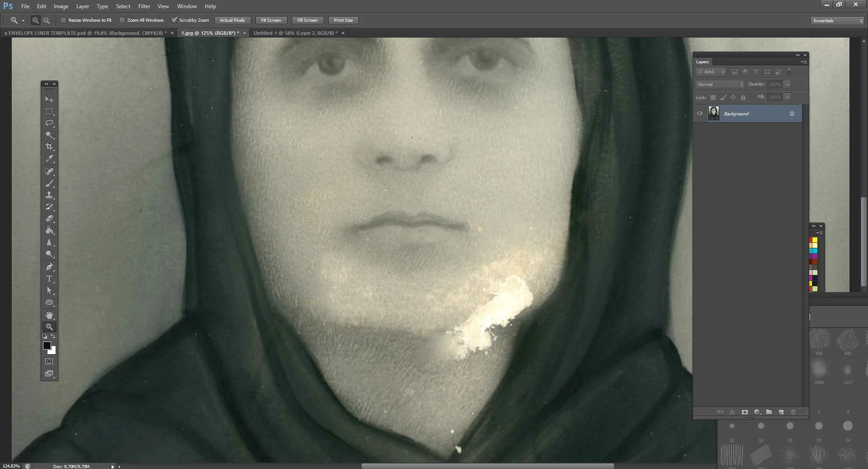The width and height of the screenshot is (868, 469).
Task: Select the History Brush tool
Action: [49, 207]
